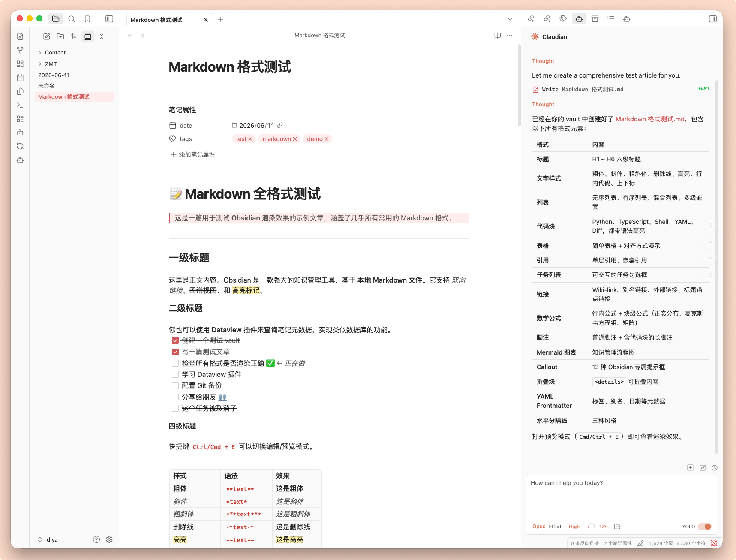Open the bookmarks panel icon
The width and height of the screenshot is (736, 560).
[x=87, y=19]
